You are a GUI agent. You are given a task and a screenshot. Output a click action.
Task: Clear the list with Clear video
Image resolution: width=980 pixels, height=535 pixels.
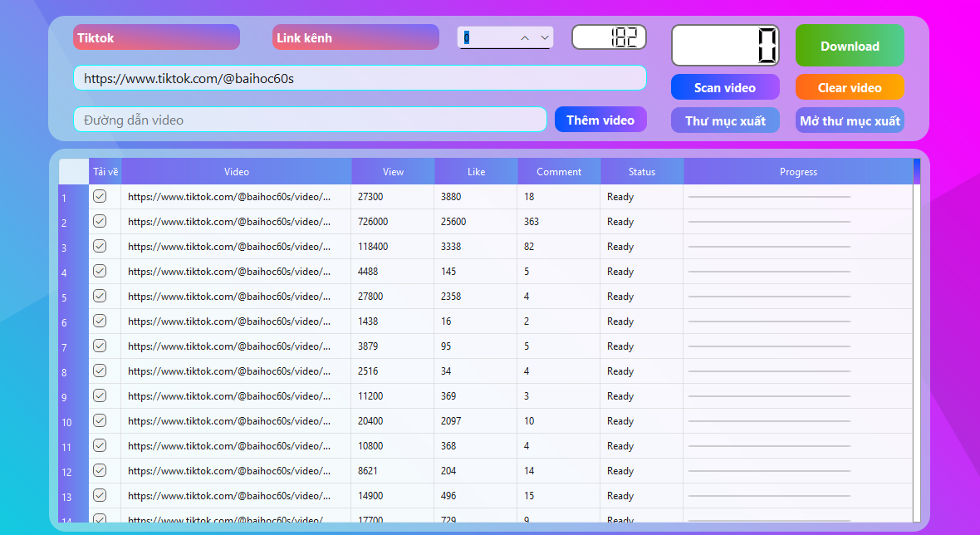coord(850,87)
